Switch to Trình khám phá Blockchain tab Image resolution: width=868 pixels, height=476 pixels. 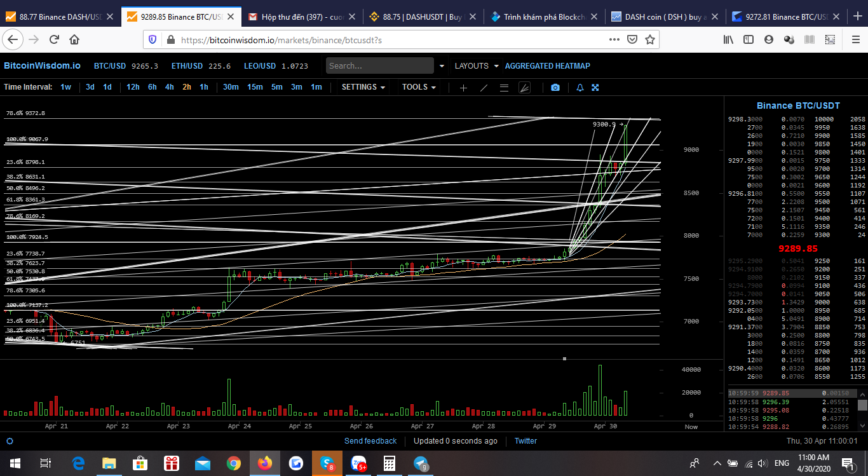[544, 17]
